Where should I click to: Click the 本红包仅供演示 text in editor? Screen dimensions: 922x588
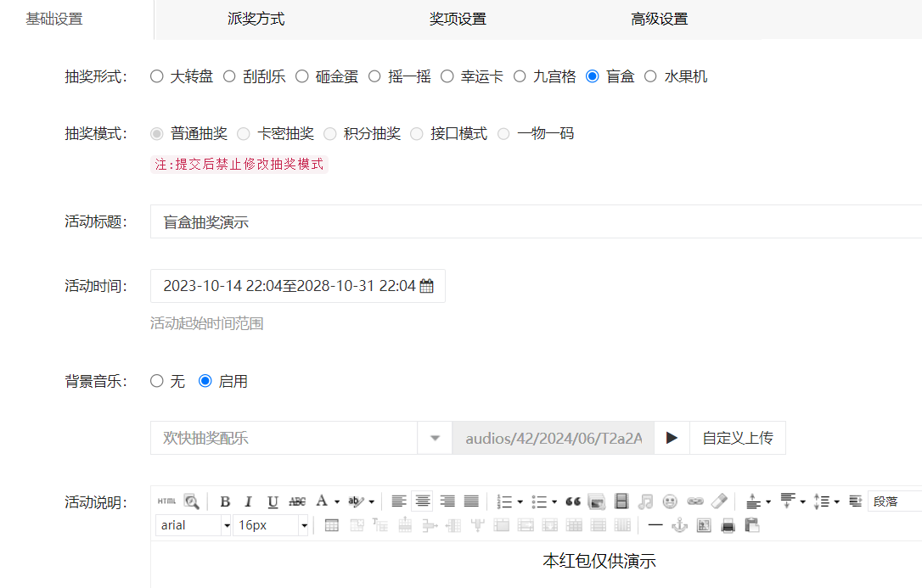point(599,561)
